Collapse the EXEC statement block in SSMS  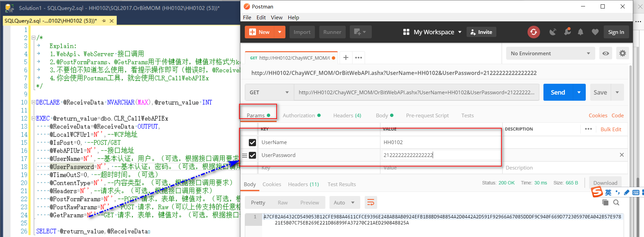(33, 119)
